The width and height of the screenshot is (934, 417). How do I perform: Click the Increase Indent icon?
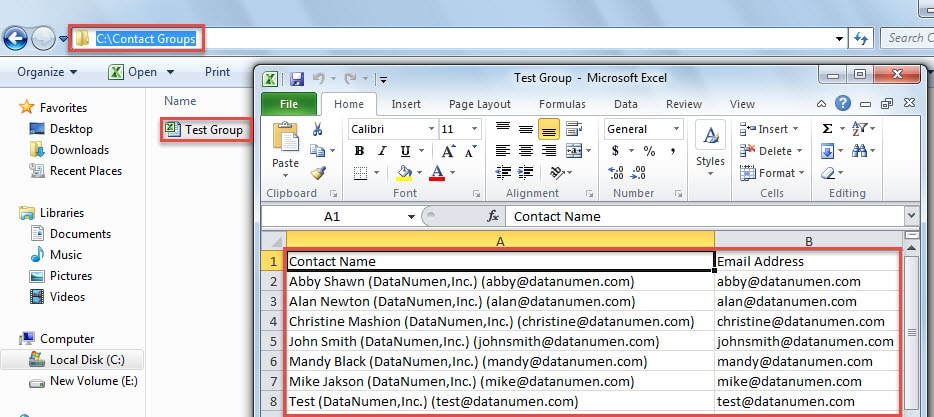(525, 173)
